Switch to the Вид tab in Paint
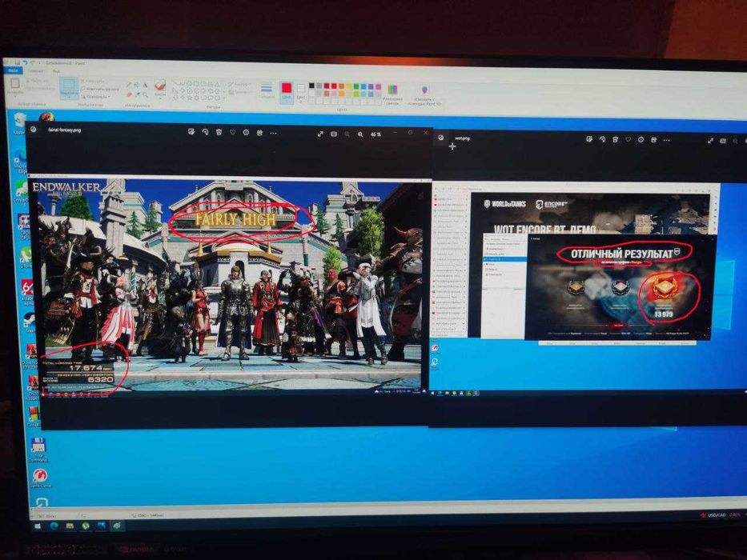The image size is (747, 560). point(56,71)
